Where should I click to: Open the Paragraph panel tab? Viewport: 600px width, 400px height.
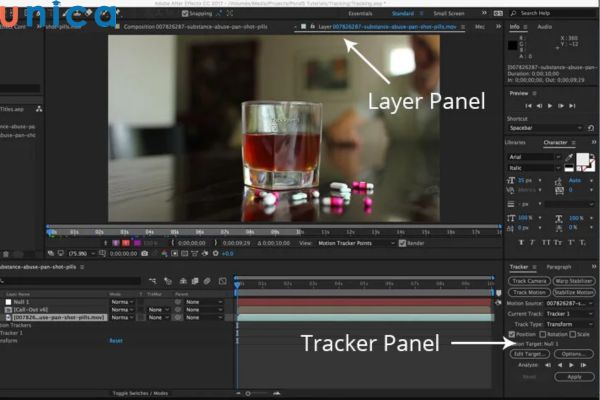(x=558, y=267)
